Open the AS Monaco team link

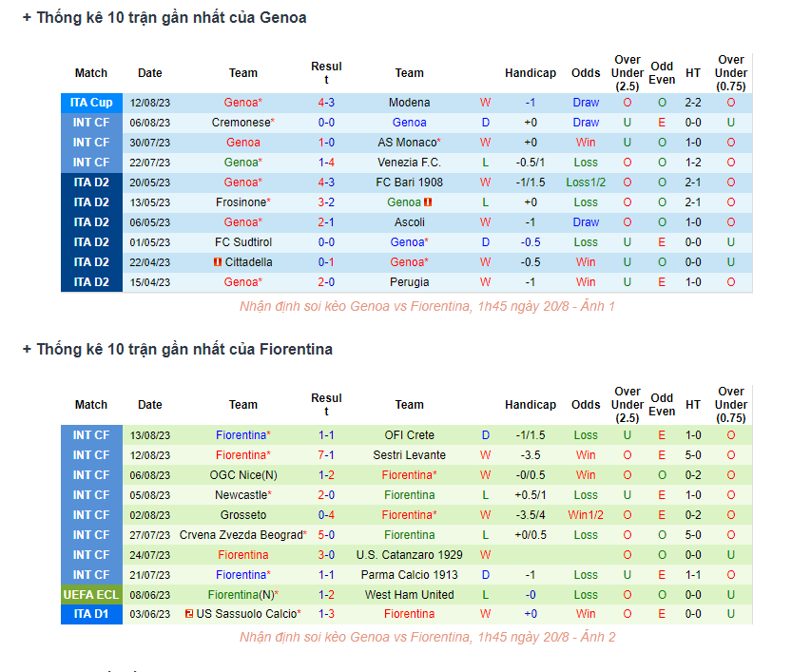406,143
